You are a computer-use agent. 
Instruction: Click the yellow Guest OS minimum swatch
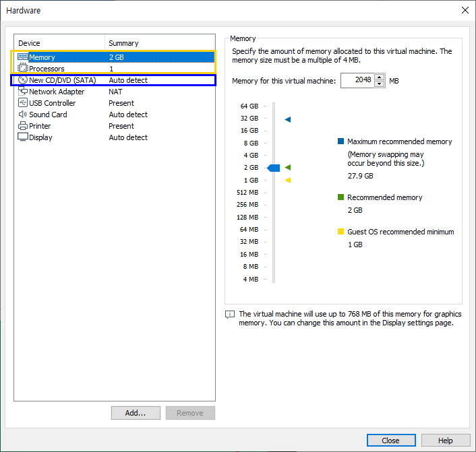[x=341, y=232]
